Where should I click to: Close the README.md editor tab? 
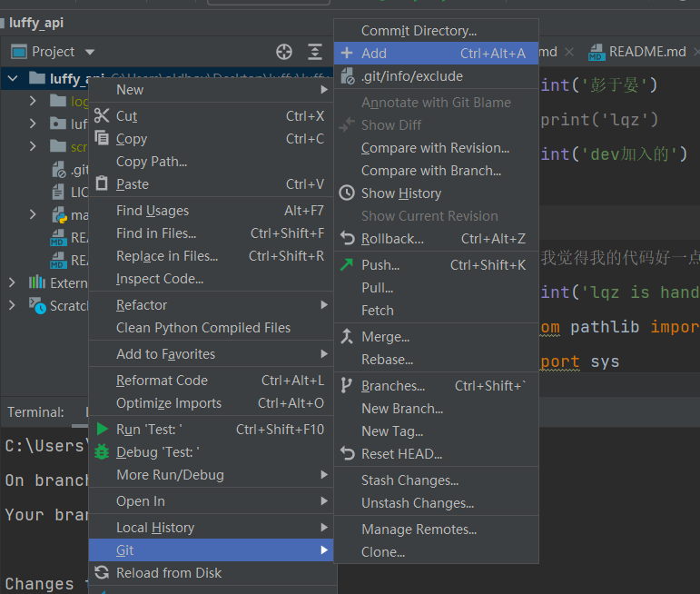(x=698, y=52)
